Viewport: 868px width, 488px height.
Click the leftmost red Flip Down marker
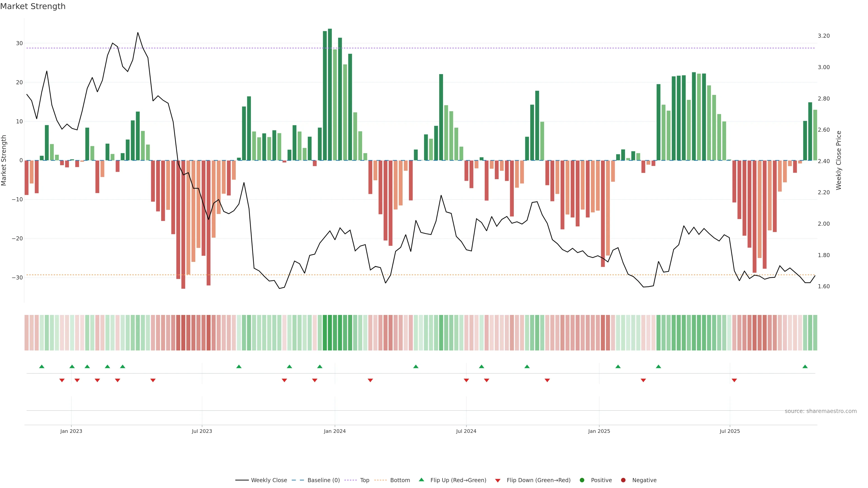point(62,380)
